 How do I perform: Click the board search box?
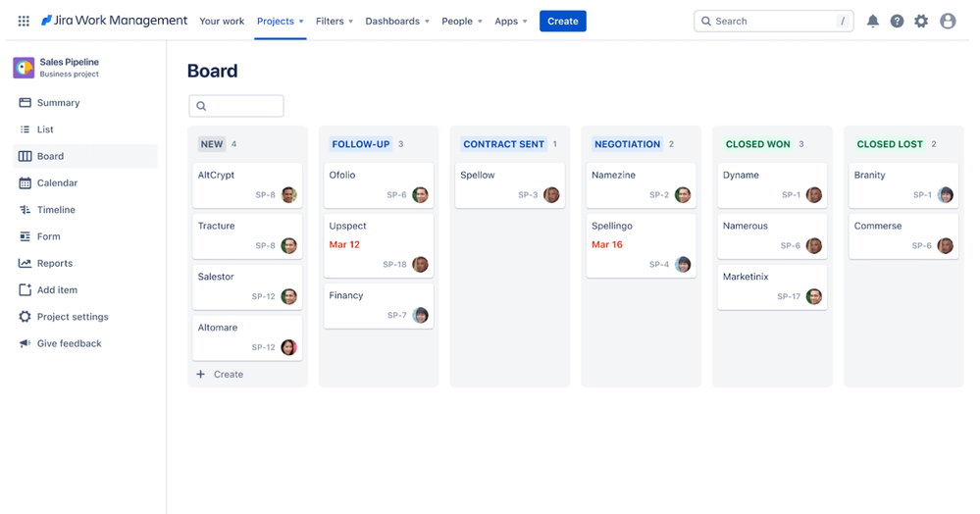click(236, 106)
